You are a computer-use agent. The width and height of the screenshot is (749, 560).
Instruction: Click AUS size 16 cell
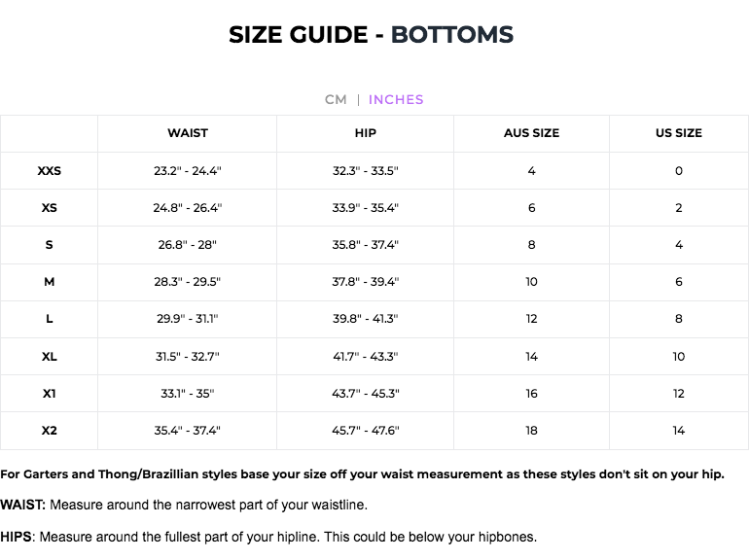[532, 394]
